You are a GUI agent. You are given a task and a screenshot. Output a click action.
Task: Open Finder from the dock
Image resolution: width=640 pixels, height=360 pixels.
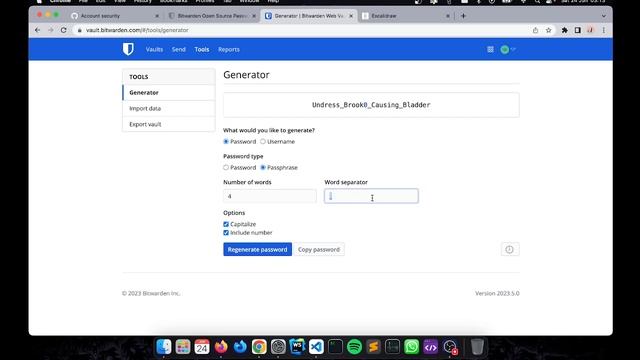164,347
